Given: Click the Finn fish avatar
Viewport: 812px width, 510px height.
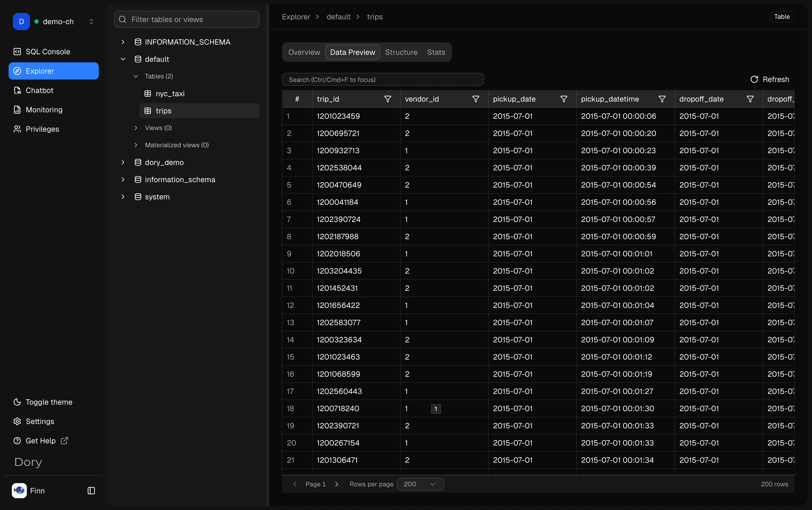Looking at the screenshot, I should (x=19, y=490).
